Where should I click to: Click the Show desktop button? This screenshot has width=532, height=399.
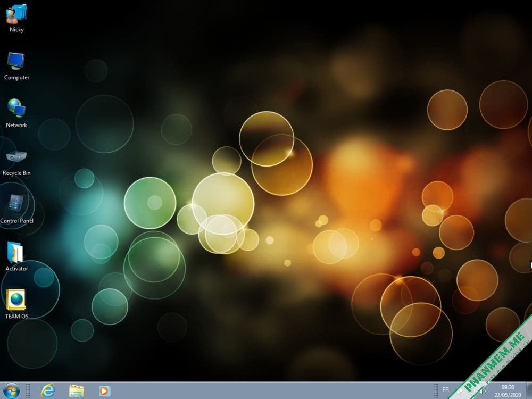tap(529, 390)
